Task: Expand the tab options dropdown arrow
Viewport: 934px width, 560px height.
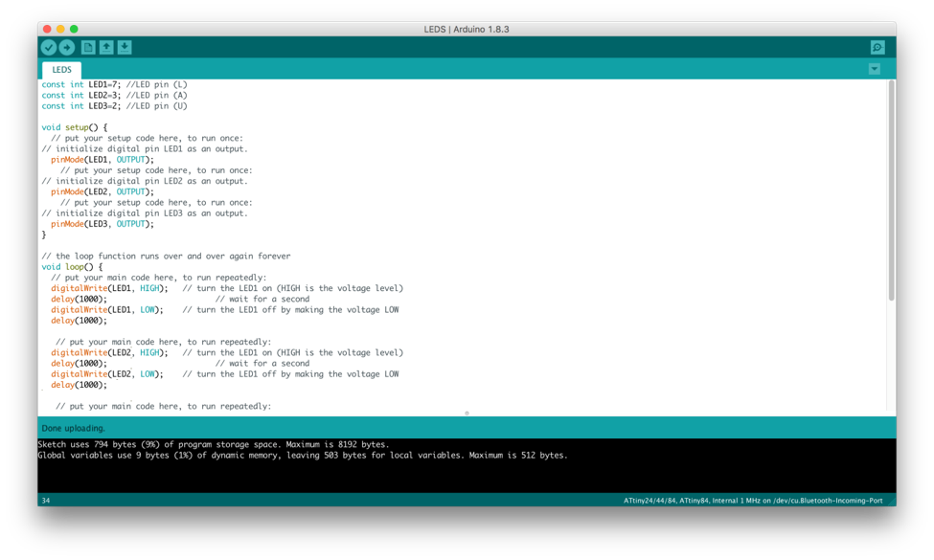Action: (x=875, y=69)
